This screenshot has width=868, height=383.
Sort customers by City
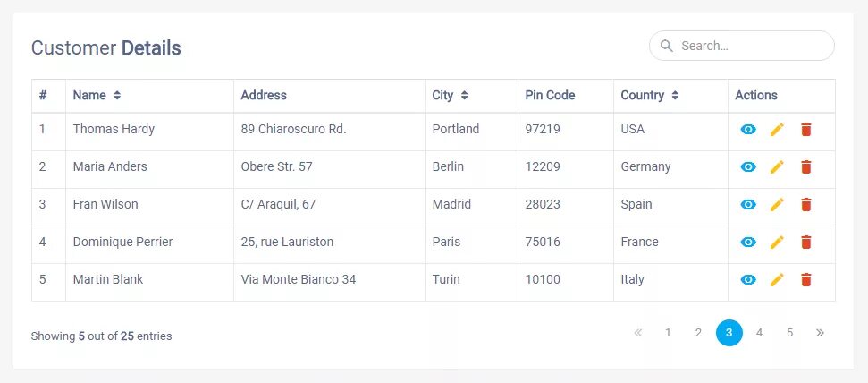pyautogui.click(x=464, y=96)
